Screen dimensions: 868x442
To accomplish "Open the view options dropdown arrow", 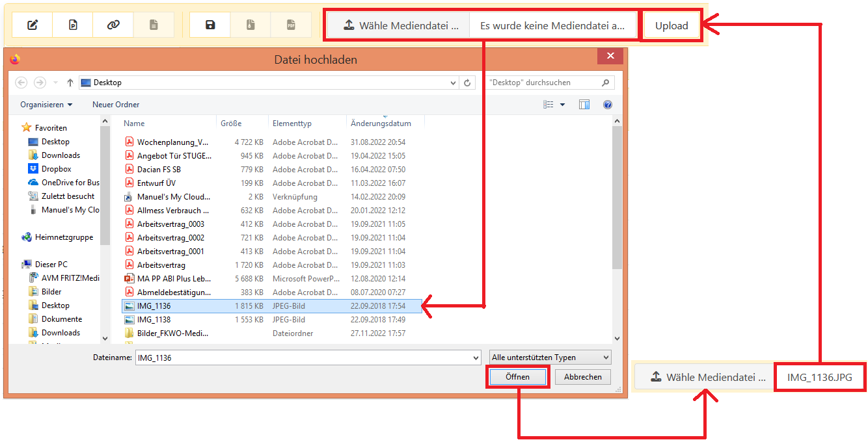I will point(563,105).
